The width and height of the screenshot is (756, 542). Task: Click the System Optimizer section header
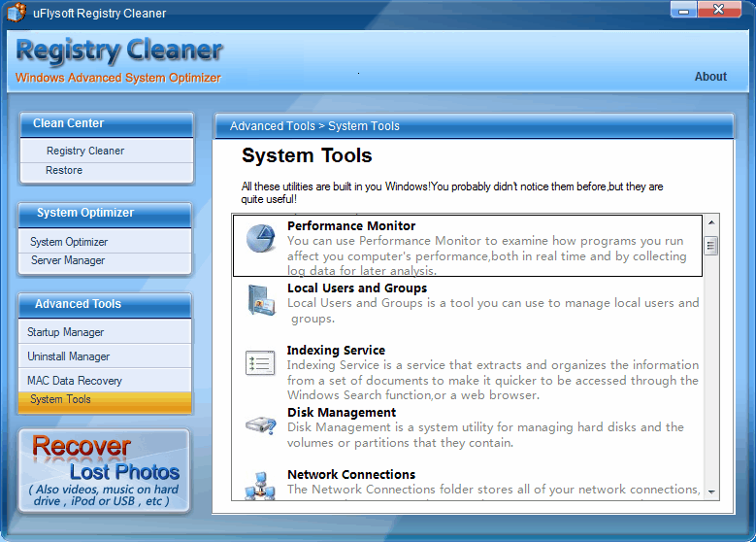105,214
